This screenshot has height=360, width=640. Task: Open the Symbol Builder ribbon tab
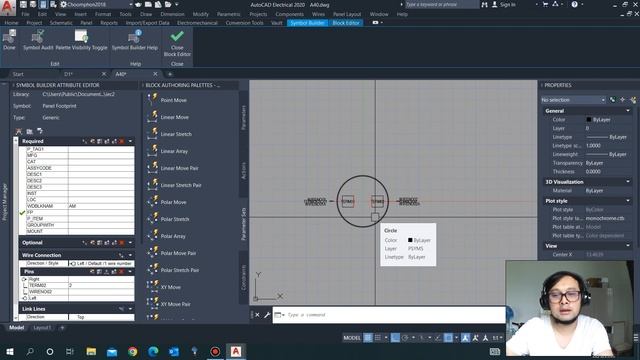(307, 23)
